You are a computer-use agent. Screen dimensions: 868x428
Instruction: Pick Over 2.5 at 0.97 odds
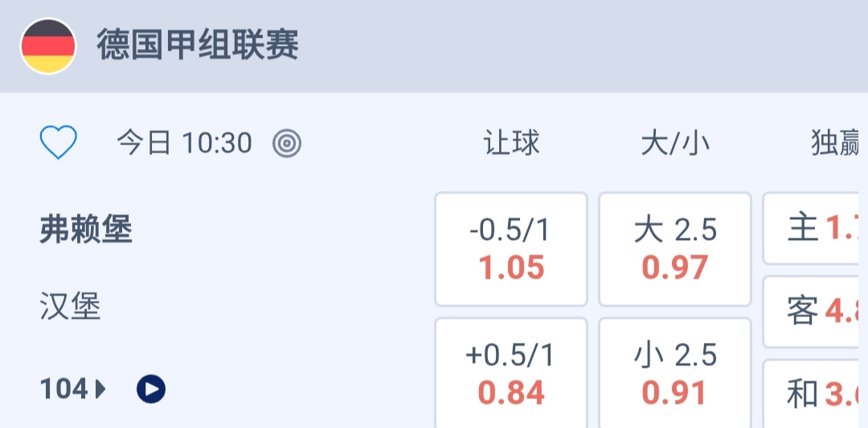pos(675,249)
